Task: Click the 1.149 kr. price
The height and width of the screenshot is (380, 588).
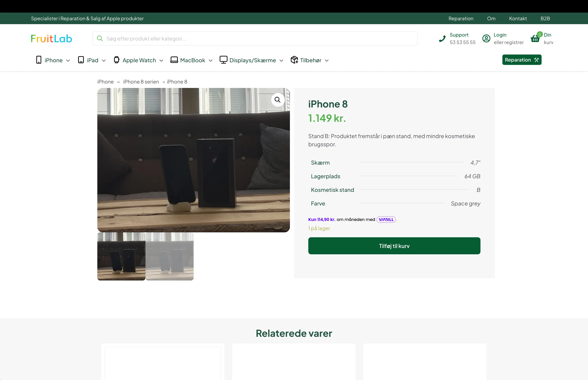Action: [327, 118]
